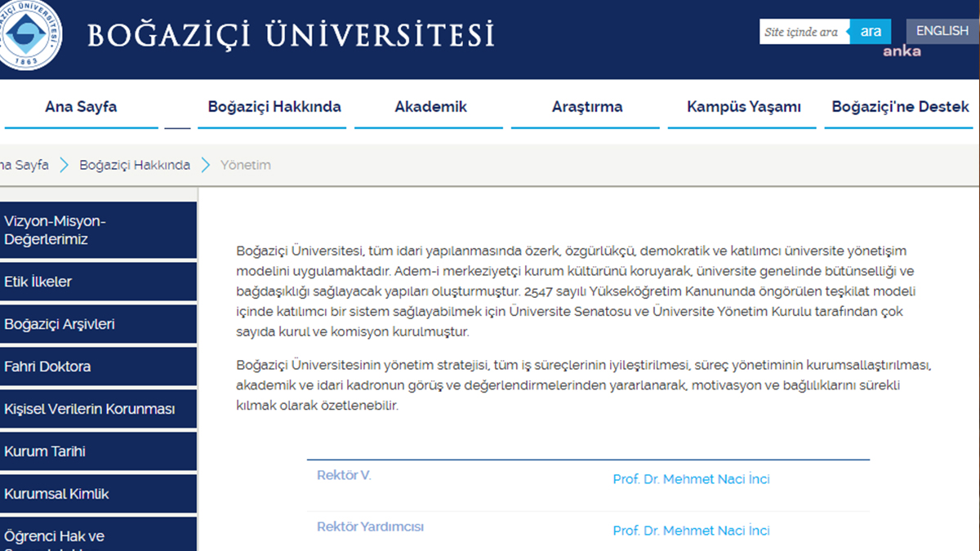Open the Kurum Tarihi sidebar page

(98, 451)
